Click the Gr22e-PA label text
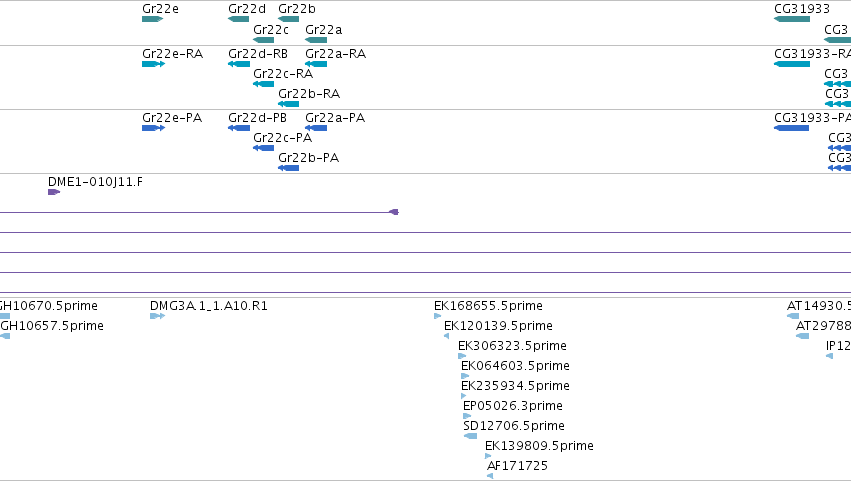This screenshot has width=851, height=481. (x=172, y=118)
